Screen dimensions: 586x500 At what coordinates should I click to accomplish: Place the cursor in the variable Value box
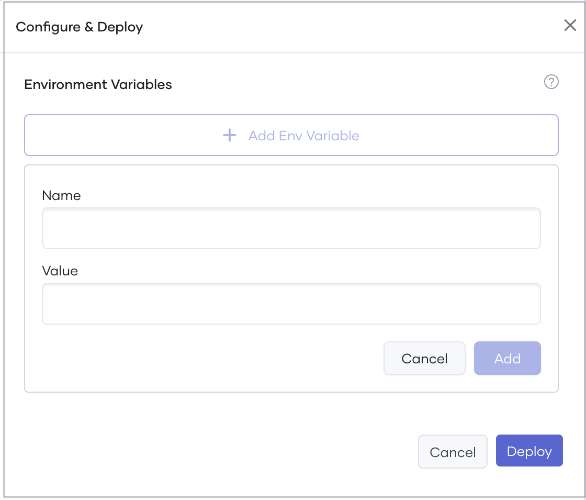(x=291, y=303)
